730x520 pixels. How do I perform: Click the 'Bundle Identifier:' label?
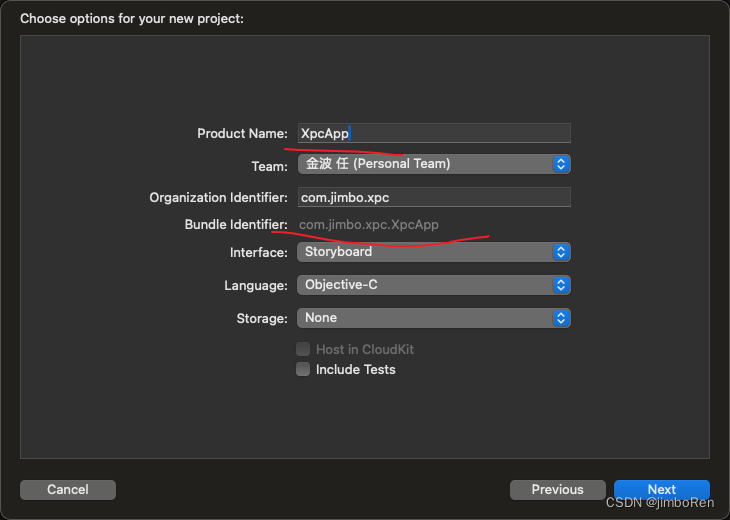tap(236, 225)
